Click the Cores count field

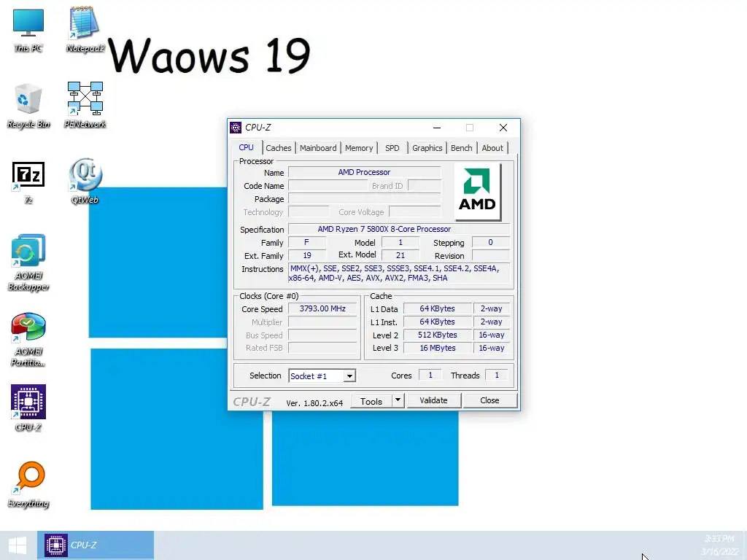click(430, 376)
